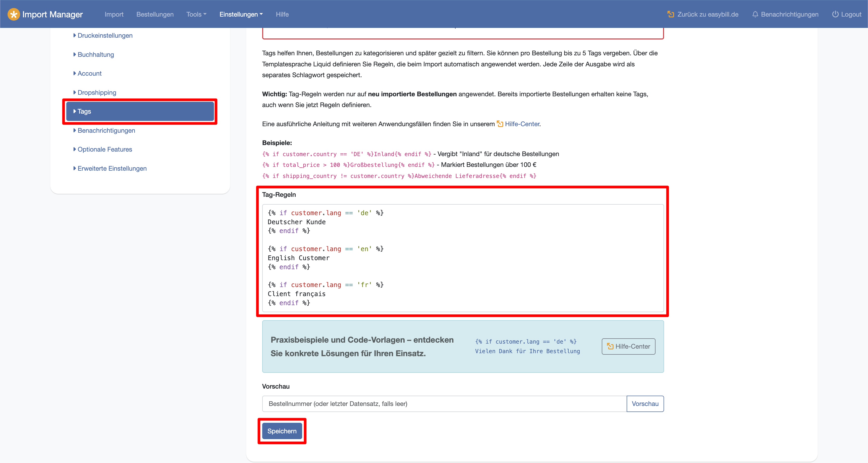
Task: Click the external link icon before Zurück zu easybill.de
Action: [671, 14]
